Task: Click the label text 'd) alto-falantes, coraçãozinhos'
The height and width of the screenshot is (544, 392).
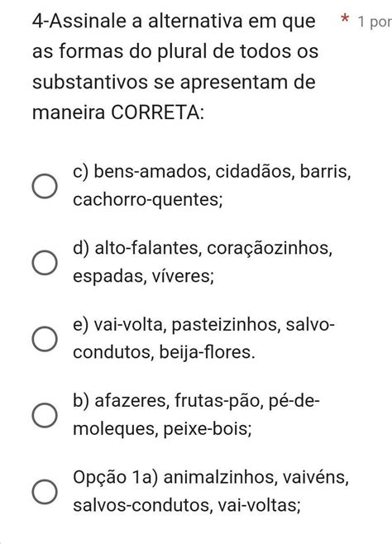Action: point(203,248)
